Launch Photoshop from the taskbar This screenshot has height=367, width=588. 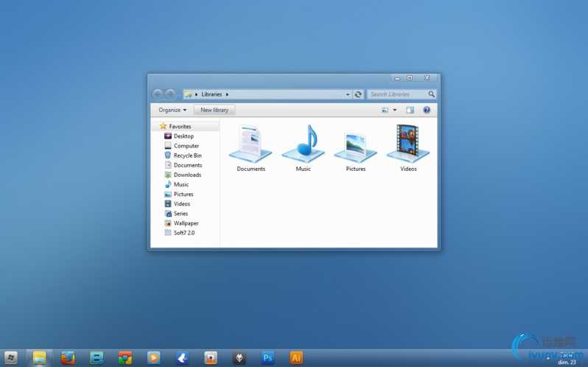pos(267,358)
